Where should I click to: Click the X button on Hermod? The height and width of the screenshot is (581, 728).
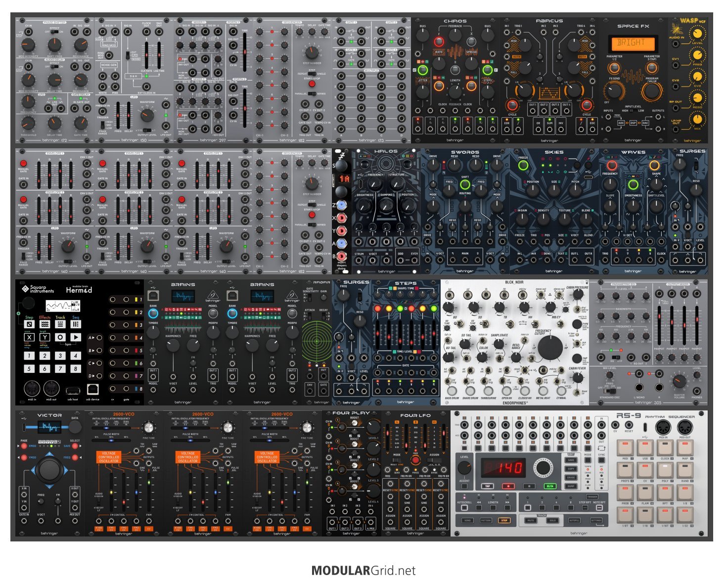29,337
